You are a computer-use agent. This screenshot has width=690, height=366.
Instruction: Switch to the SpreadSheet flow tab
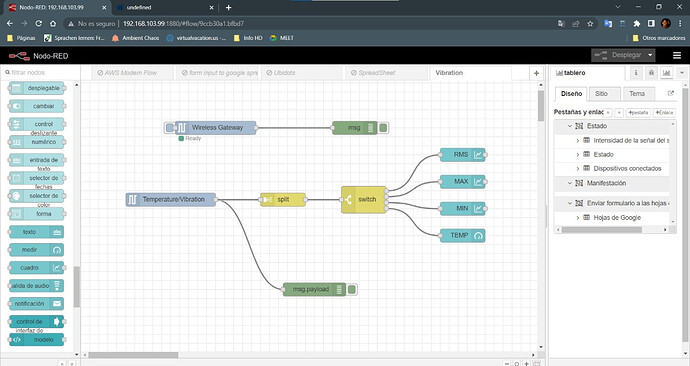coord(386,73)
